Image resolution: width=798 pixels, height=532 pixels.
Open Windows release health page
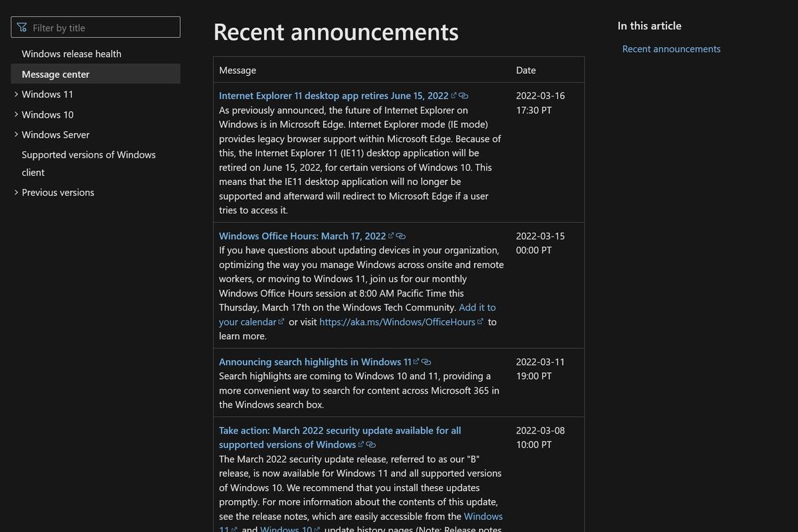(72, 54)
